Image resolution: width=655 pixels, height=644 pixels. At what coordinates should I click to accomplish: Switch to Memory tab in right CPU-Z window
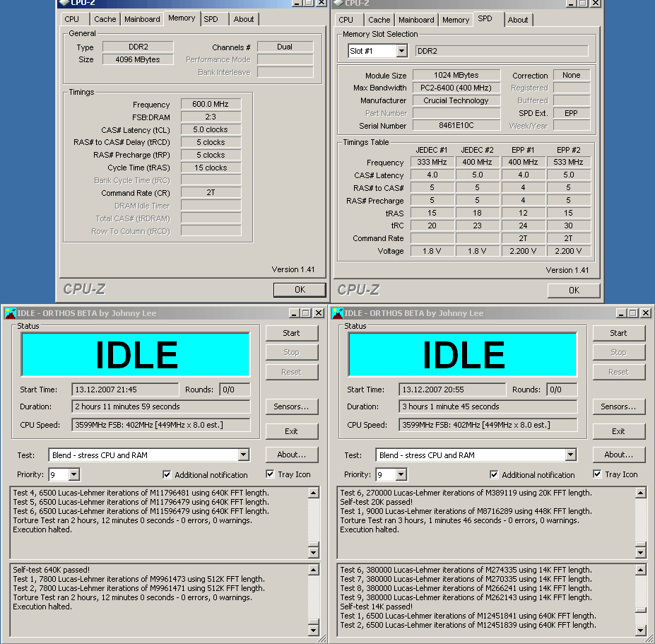(456, 20)
